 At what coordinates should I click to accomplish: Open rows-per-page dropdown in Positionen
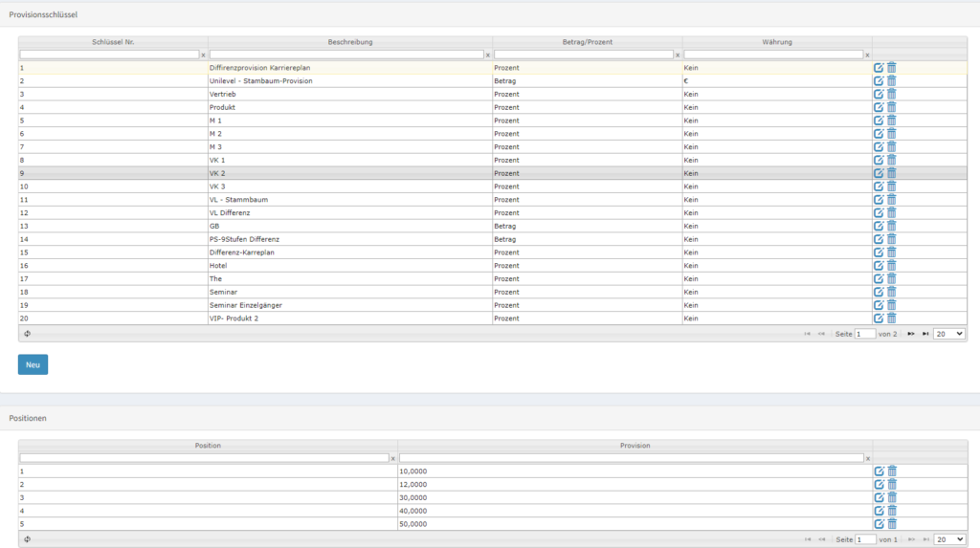[x=949, y=539]
